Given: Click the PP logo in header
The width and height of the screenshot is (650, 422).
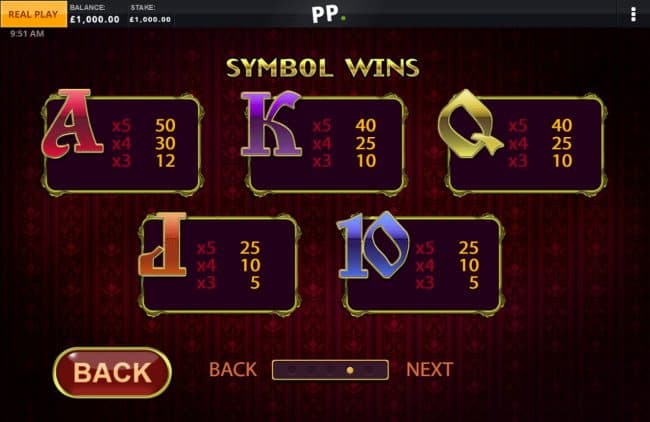Looking at the screenshot, I should [x=328, y=14].
